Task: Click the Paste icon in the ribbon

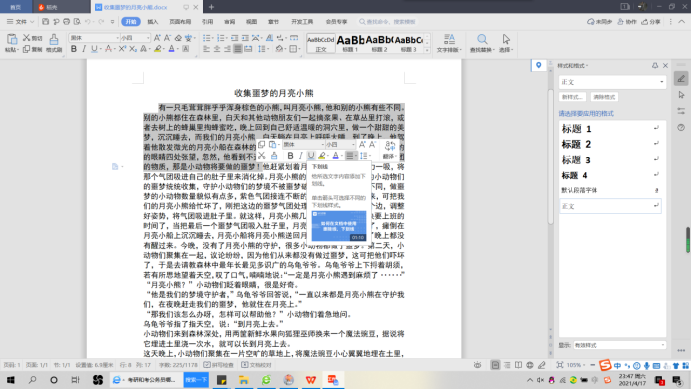Action: pyautogui.click(x=11, y=39)
